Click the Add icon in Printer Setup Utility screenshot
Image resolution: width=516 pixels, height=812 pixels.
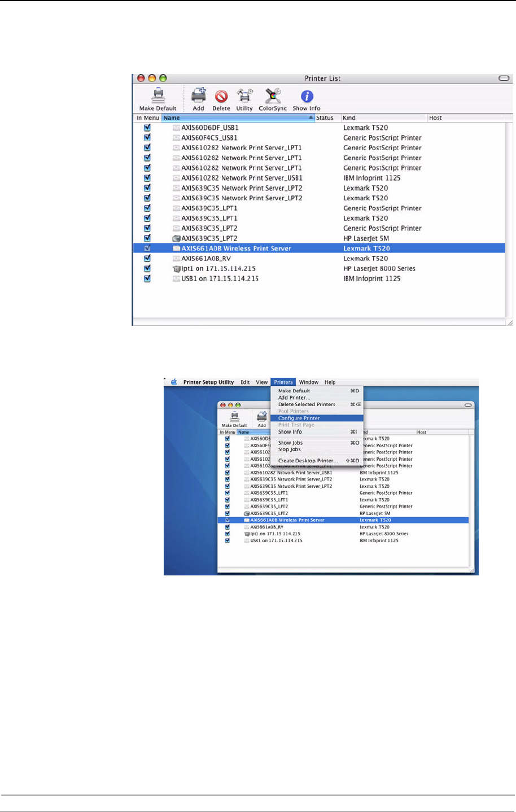pyautogui.click(x=262, y=417)
